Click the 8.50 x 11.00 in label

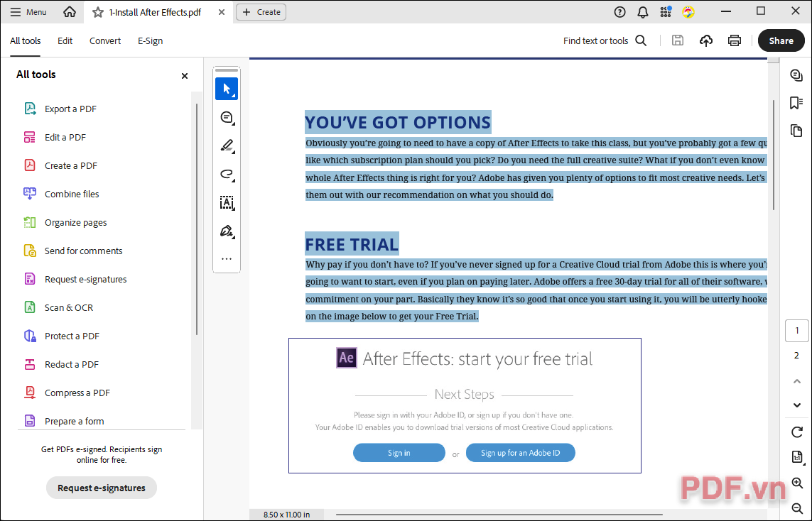point(286,515)
